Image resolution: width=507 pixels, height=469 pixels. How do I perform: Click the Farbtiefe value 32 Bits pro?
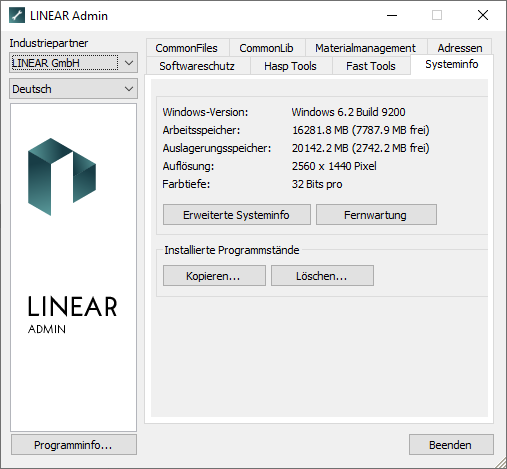(317, 184)
